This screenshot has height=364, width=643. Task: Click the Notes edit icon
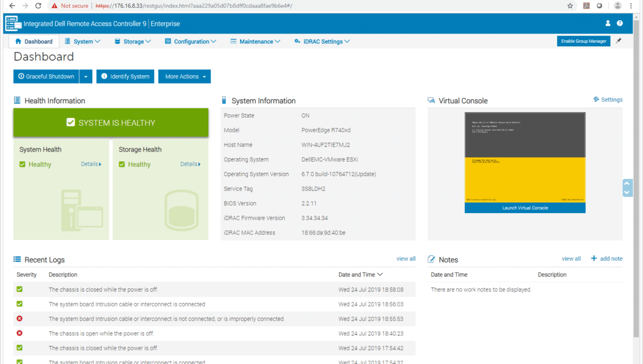point(431,259)
